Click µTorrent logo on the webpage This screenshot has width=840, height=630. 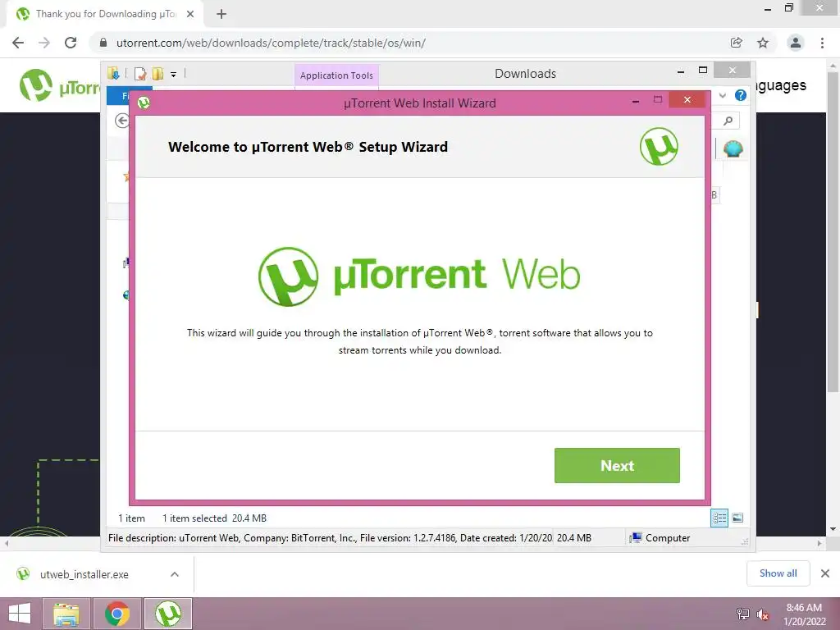pos(59,85)
